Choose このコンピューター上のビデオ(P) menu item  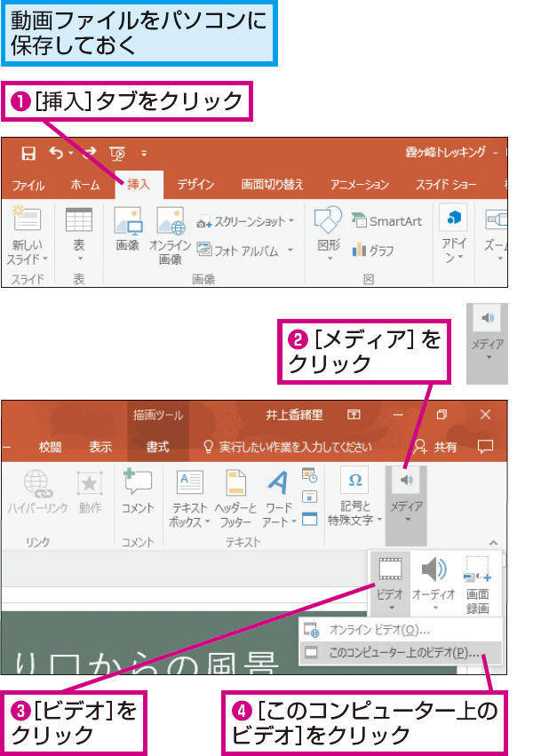pos(401,653)
